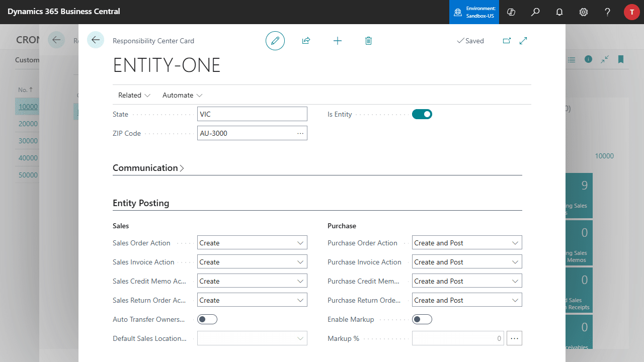Open Markup % assist ellipsis button

tap(514, 338)
